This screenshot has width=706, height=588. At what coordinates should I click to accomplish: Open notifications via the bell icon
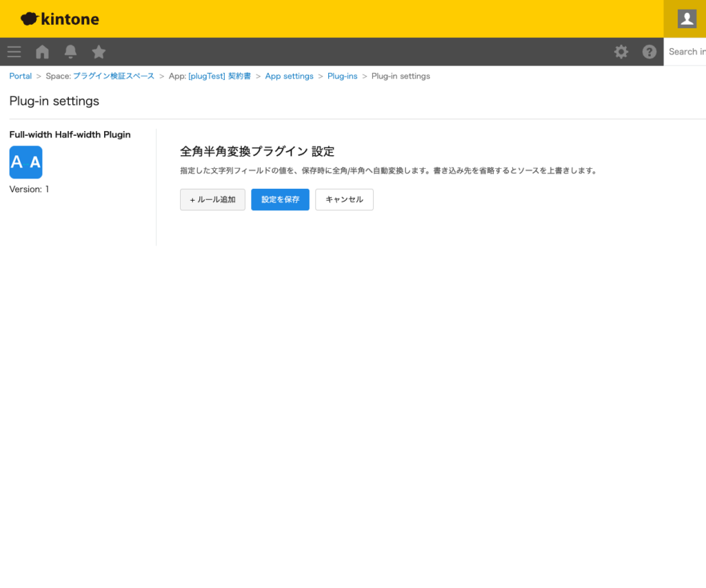pos(70,52)
